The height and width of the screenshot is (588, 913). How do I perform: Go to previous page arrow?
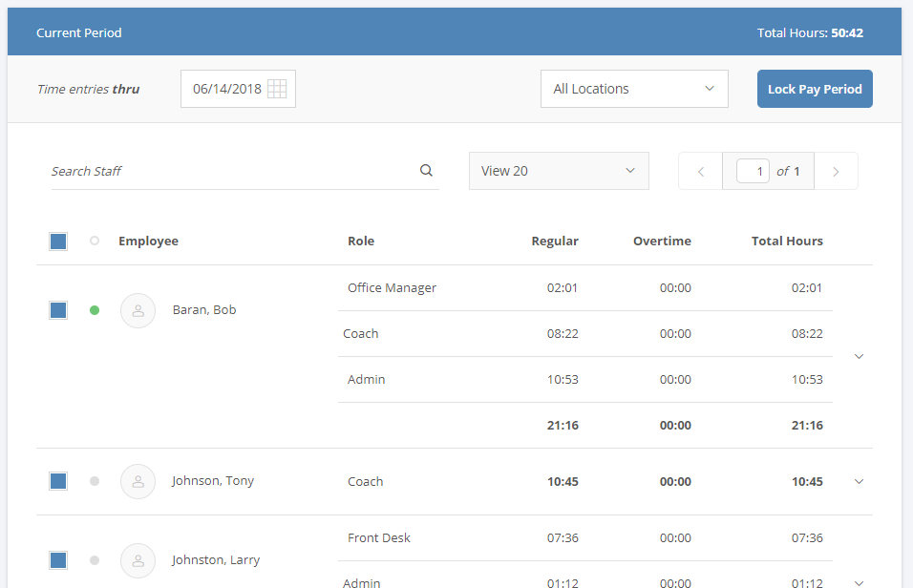tap(700, 171)
